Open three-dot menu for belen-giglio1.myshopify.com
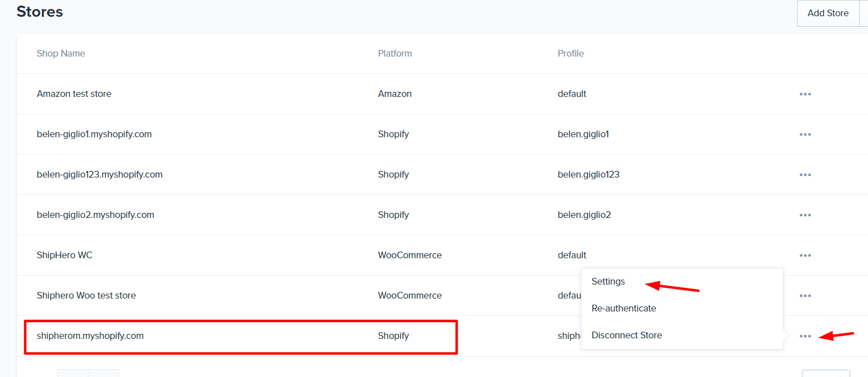Viewport: 868px width, 377px height. point(805,134)
